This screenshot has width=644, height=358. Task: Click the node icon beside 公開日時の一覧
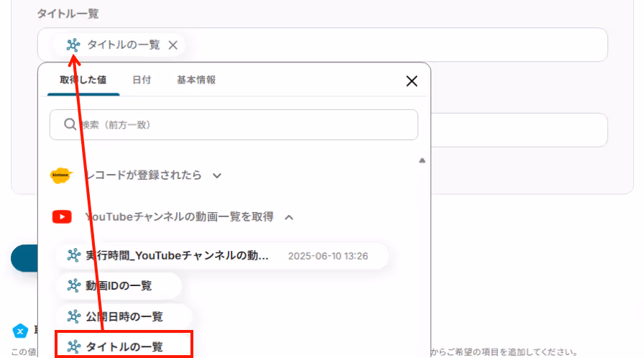(74, 316)
